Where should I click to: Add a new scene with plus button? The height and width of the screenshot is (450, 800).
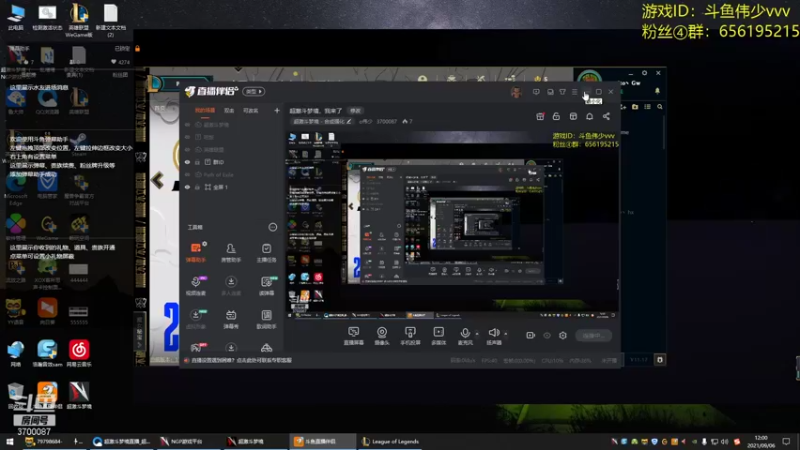click(277, 110)
